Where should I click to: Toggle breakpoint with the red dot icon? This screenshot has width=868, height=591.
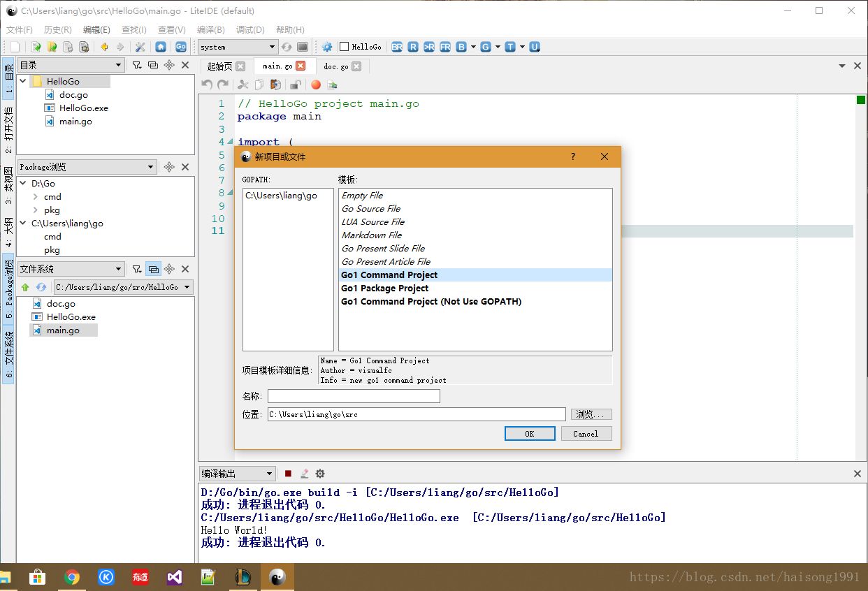point(316,85)
